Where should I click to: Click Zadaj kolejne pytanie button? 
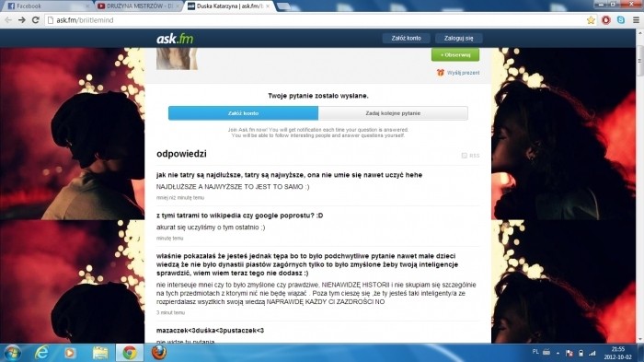coord(393,113)
